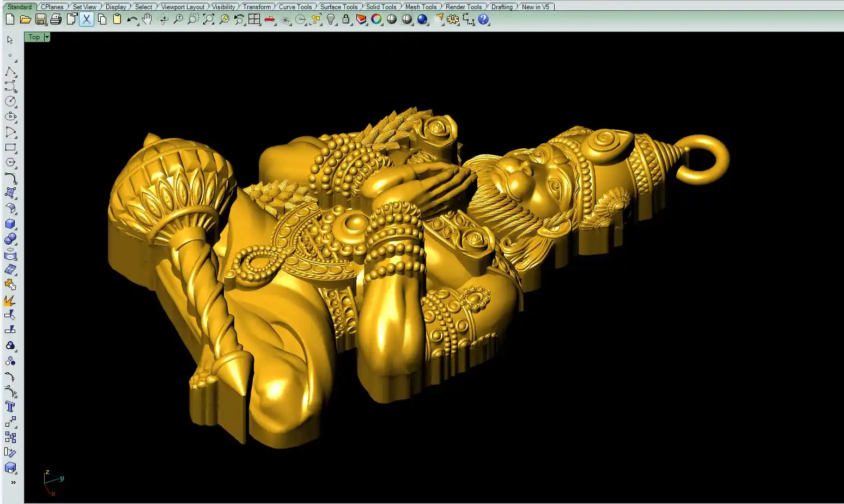The height and width of the screenshot is (504, 844).
Task: Click the Undo arrow icon
Action: coord(132,20)
